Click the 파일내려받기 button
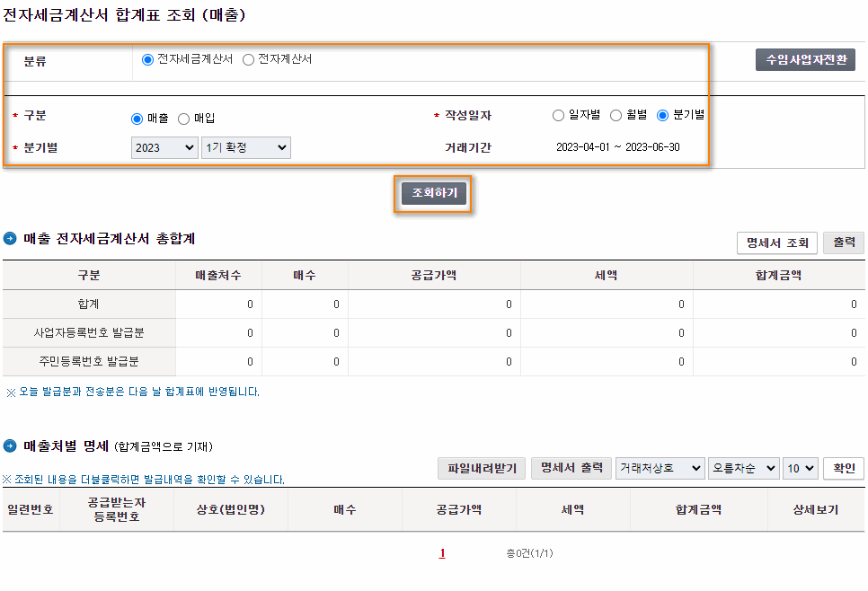 point(482,468)
